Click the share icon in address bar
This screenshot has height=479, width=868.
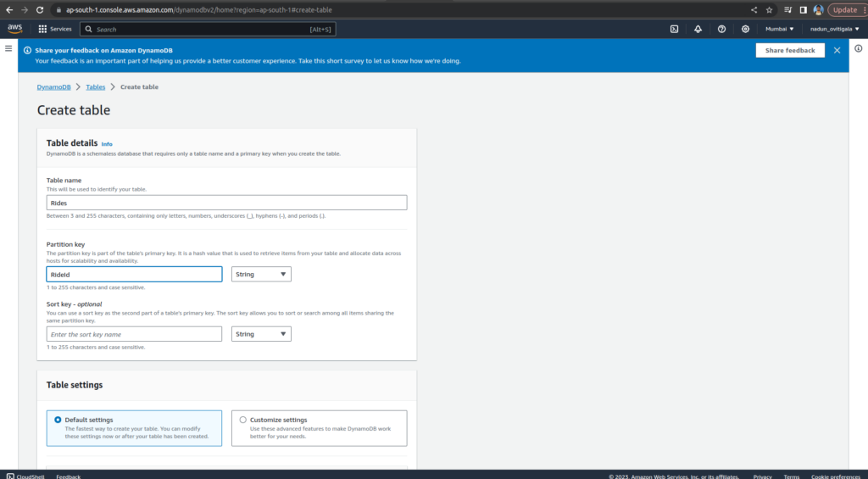pyautogui.click(x=754, y=10)
